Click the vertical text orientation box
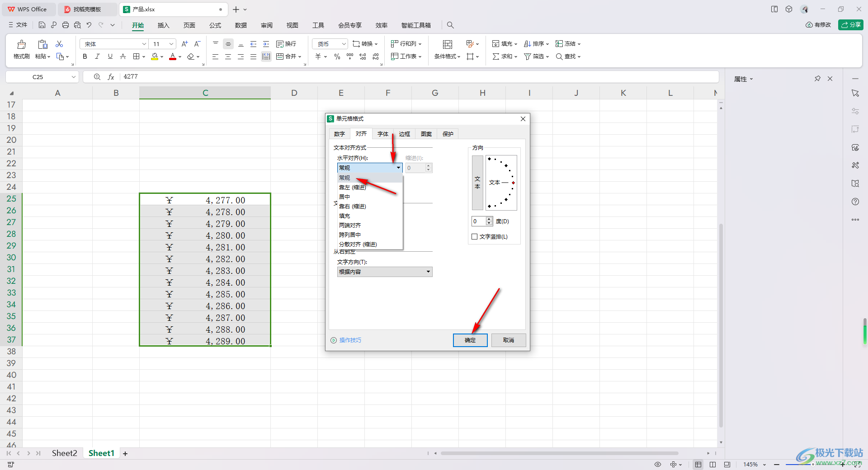Viewport: 868px width, 470px height. pyautogui.click(x=477, y=183)
